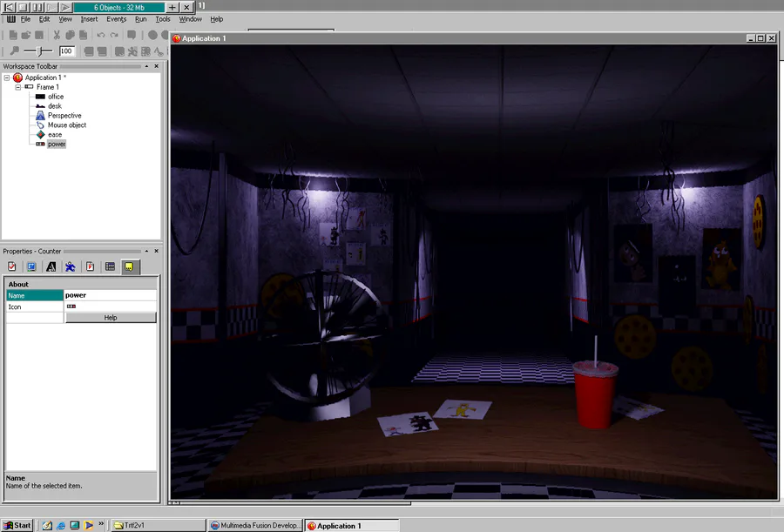The width and height of the screenshot is (784, 532).
Task: Click the Properties panel collapse arrow
Action: [x=146, y=251]
